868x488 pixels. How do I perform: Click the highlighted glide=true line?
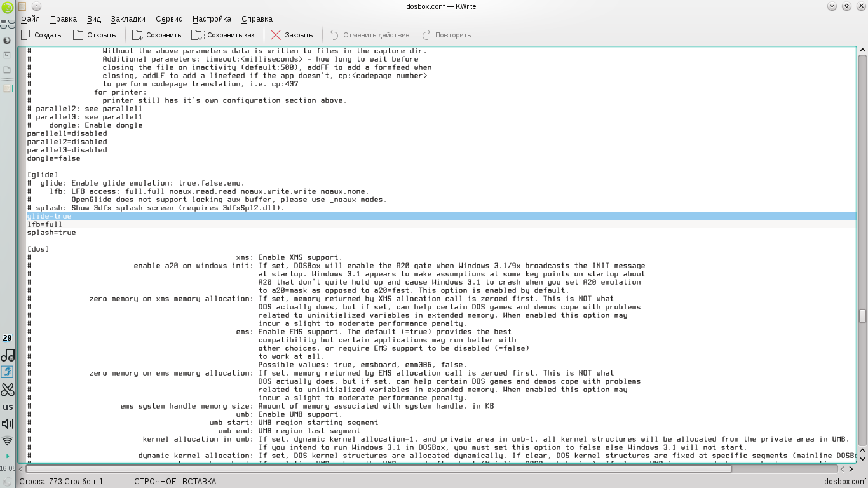(x=441, y=216)
